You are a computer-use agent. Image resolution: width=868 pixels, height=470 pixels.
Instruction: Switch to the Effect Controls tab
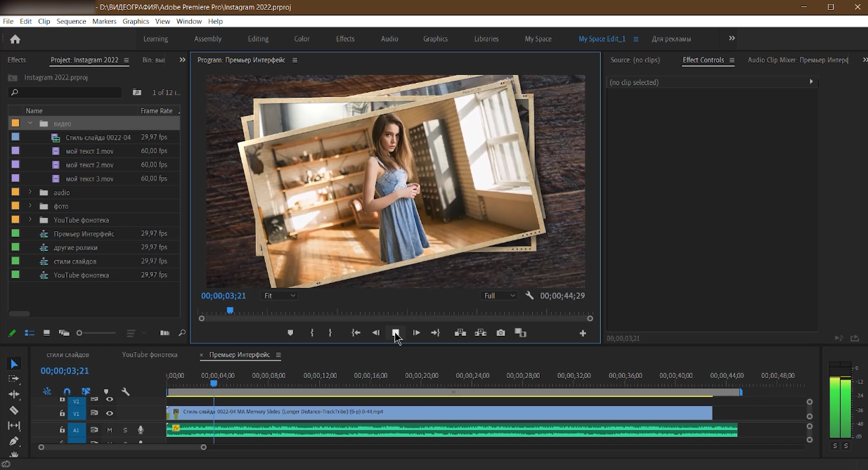(x=704, y=60)
